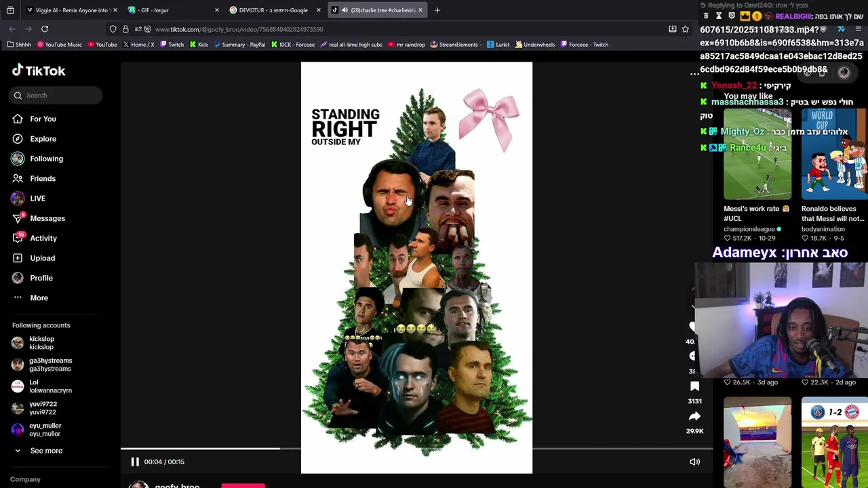Open the Summary - PayPal bookmark
Image resolution: width=868 pixels, height=488 pixels.
[239, 45]
